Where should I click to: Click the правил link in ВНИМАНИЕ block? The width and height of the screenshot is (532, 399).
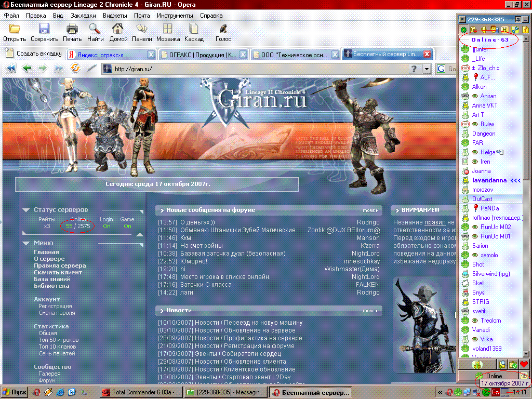click(x=435, y=222)
